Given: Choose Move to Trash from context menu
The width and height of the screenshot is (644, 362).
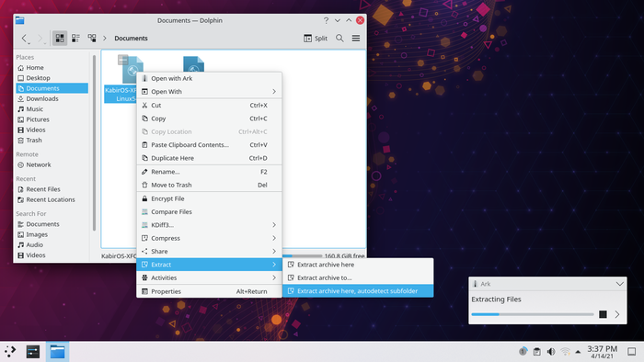Looking at the screenshot, I should [x=209, y=185].
